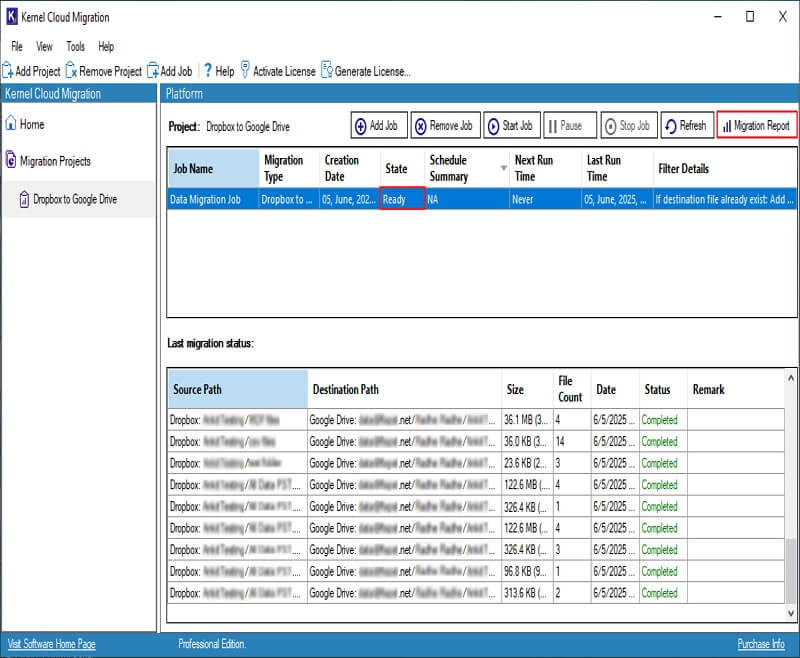Viewport: 800px width, 658px height.
Task: Click the Status column header
Action: coord(663,389)
